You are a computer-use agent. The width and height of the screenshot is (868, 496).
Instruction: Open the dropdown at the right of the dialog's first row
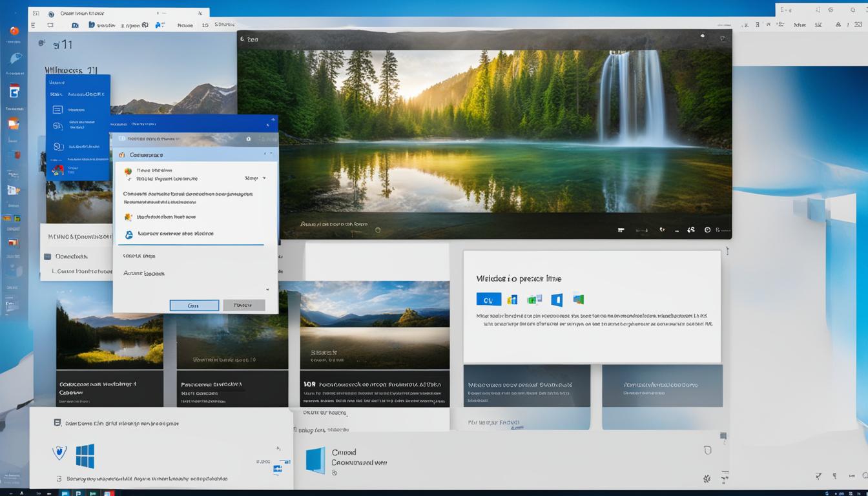pyautogui.click(x=256, y=178)
